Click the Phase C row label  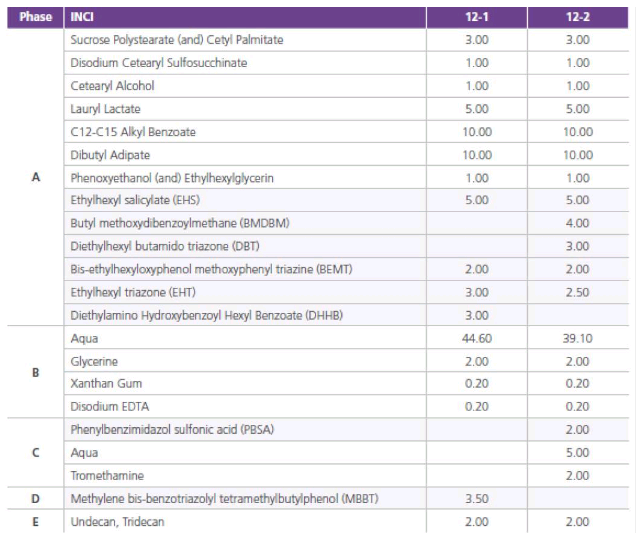pyautogui.click(x=36, y=452)
